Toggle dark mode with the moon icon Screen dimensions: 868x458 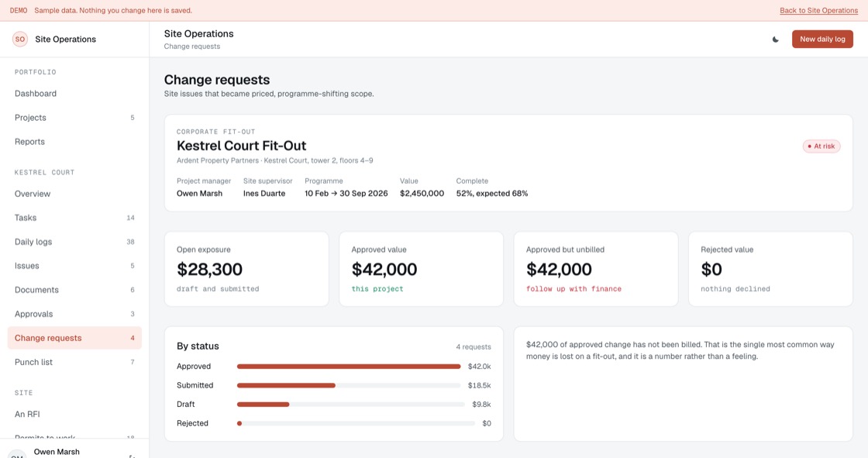776,40
